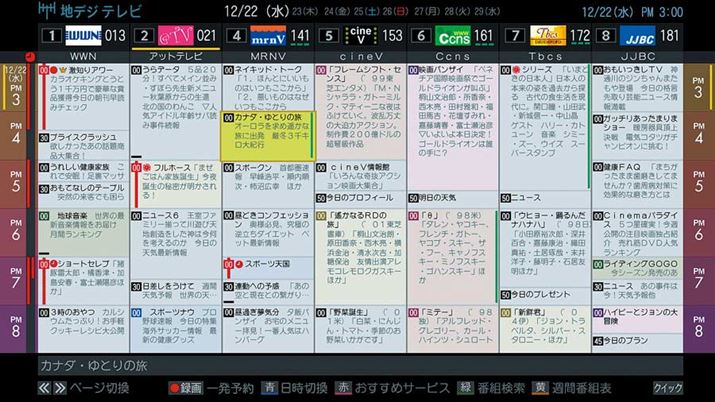This screenshot has height=402, width=715.
Task: Switch to date 25(土)
Action: [x=367, y=11]
